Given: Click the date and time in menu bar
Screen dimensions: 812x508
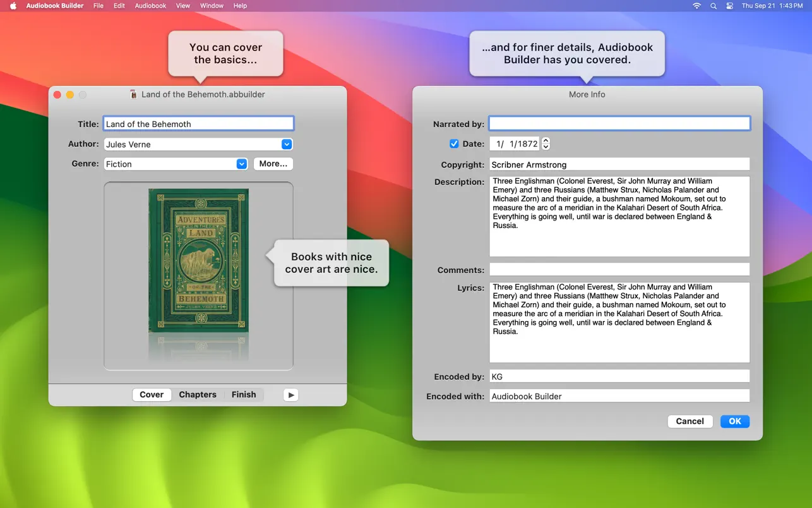Looking at the screenshot, I should pos(772,6).
